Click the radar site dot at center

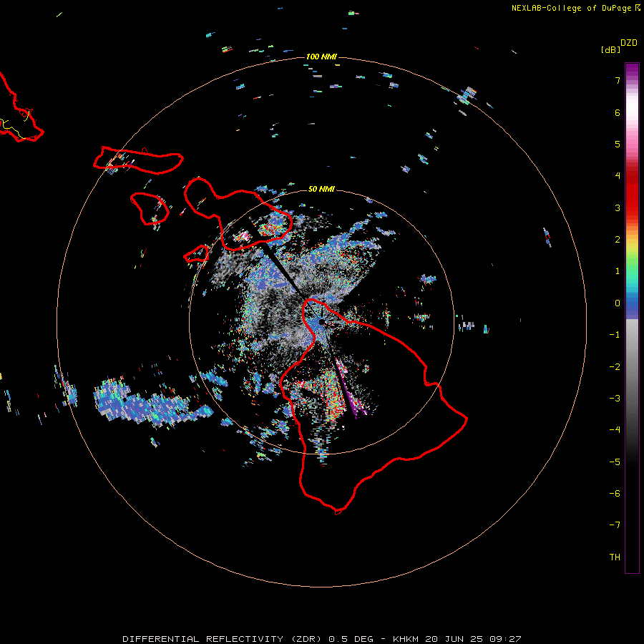321,322
